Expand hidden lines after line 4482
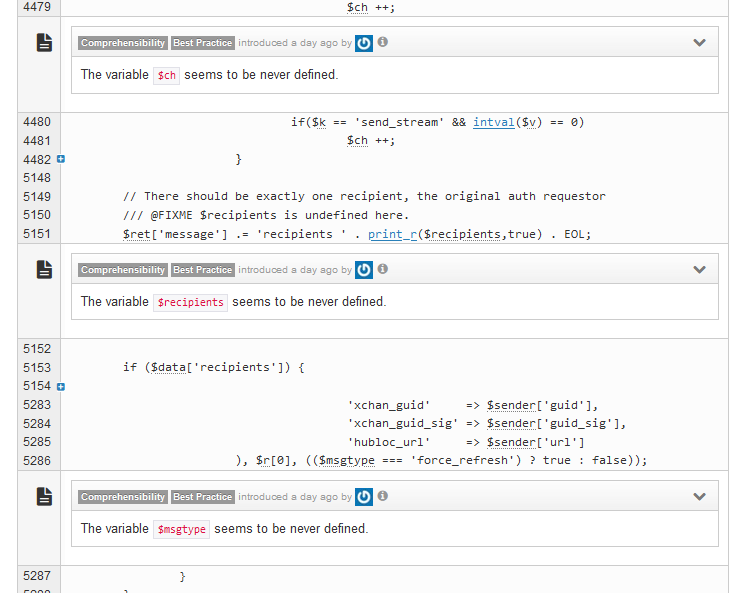Screen dimensions: 744x593 (61, 159)
